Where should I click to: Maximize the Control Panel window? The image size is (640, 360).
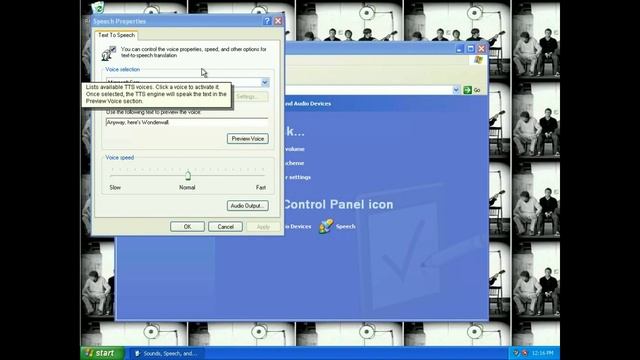pyautogui.click(x=471, y=49)
